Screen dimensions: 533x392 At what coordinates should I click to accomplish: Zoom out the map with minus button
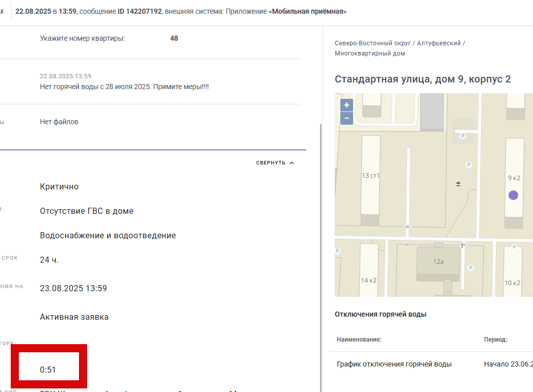click(347, 118)
